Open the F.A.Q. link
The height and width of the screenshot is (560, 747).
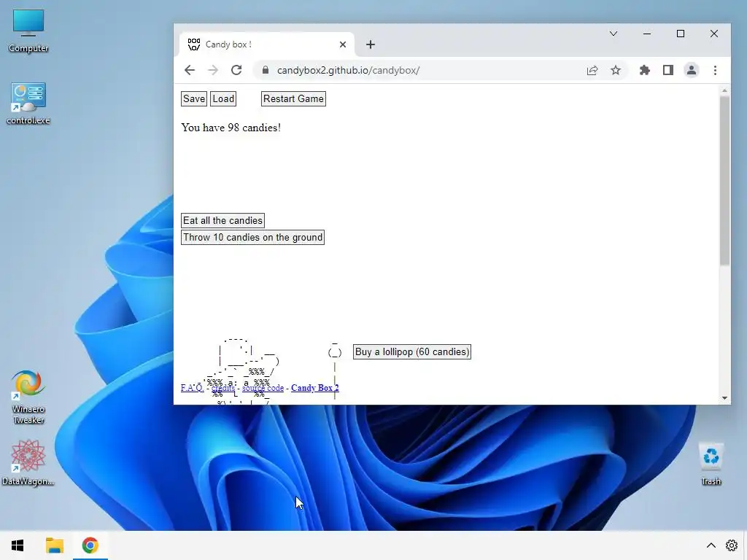(193, 388)
